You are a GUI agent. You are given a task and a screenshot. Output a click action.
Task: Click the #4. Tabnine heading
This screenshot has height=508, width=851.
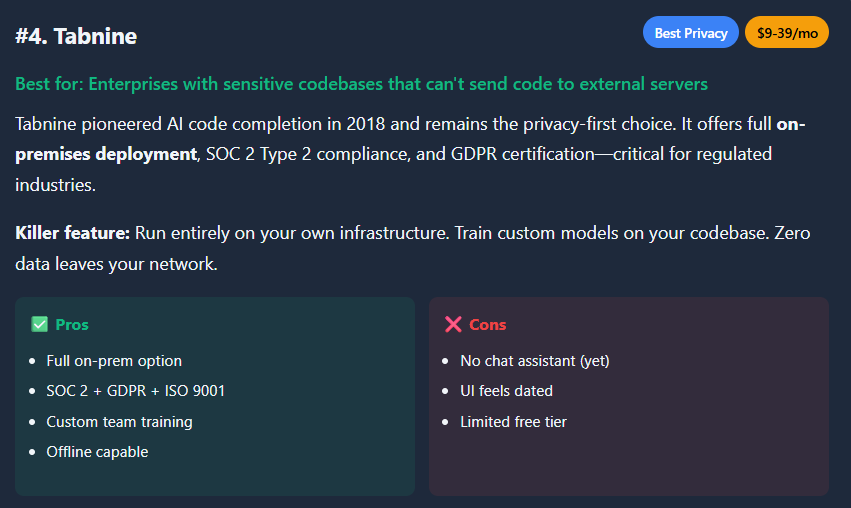pyautogui.click(x=76, y=37)
